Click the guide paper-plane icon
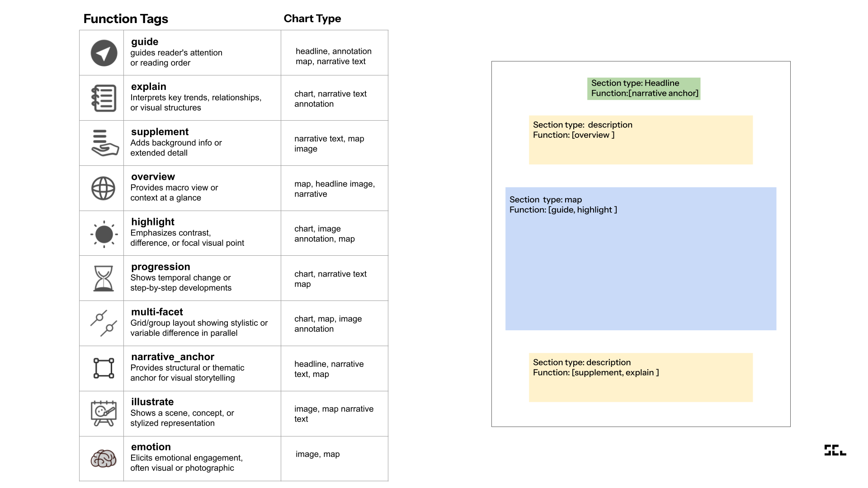Screen dimensions: 868x488 (x=104, y=53)
